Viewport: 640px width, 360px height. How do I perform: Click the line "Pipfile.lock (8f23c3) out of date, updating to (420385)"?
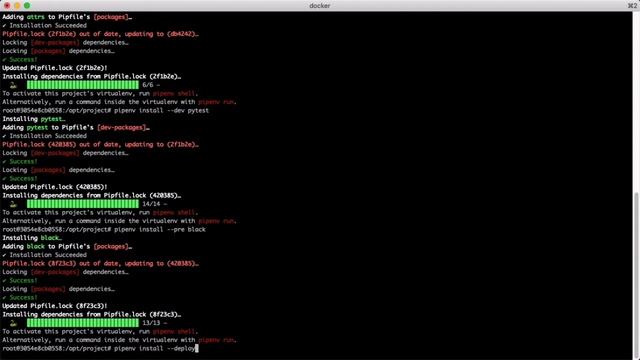(x=100, y=263)
